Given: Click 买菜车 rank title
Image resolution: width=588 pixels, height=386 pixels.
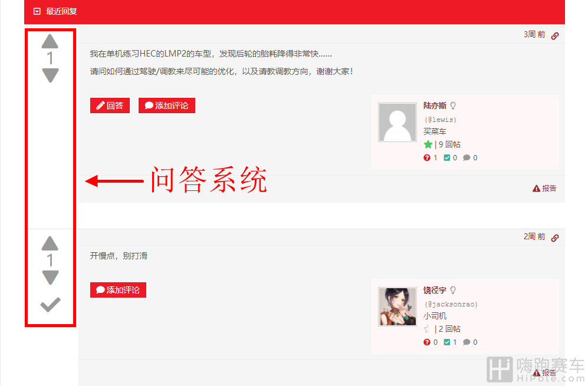Looking at the screenshot, I should point(435,131).
